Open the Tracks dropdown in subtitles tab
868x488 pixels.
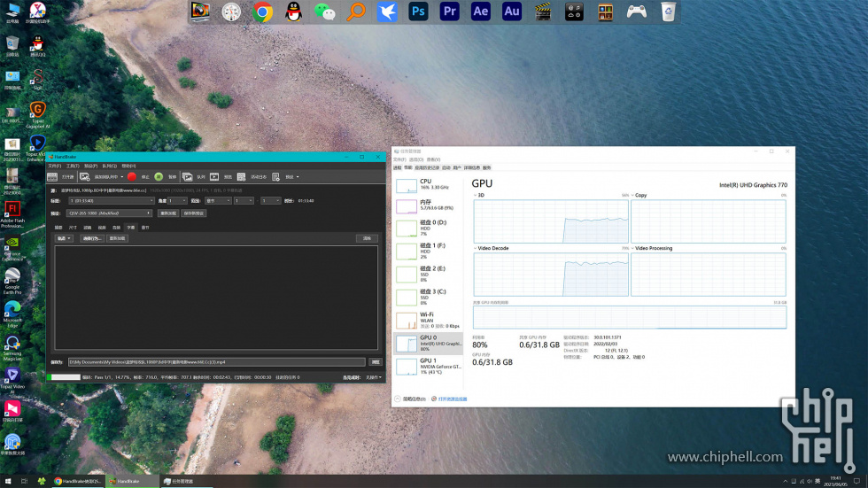point(64,238)
